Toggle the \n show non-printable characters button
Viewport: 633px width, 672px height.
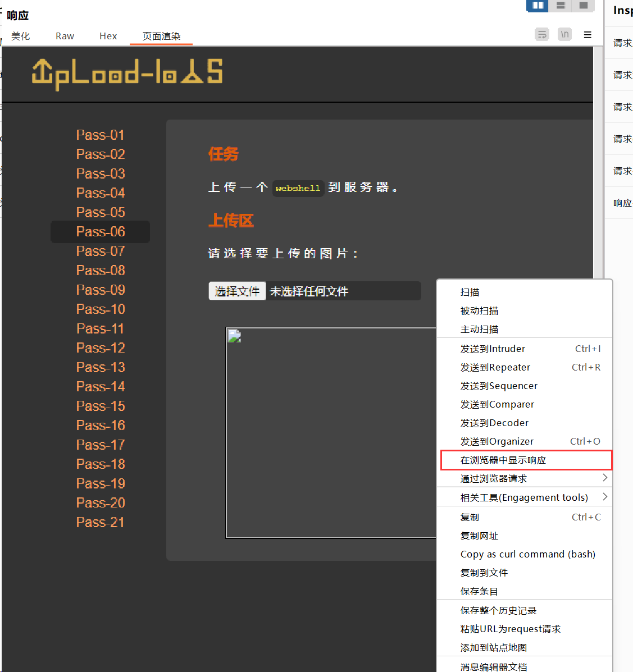tap(564, 35)
